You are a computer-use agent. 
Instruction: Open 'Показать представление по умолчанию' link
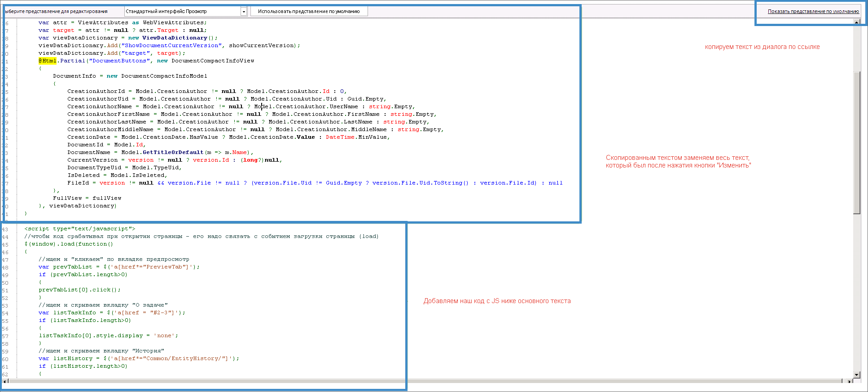pos(813,12)
